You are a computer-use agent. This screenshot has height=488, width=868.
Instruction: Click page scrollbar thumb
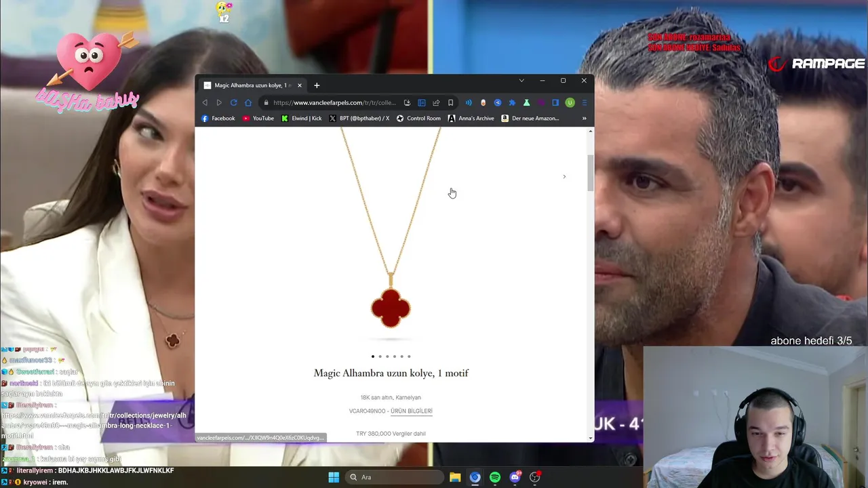click(x=591, y=173)
